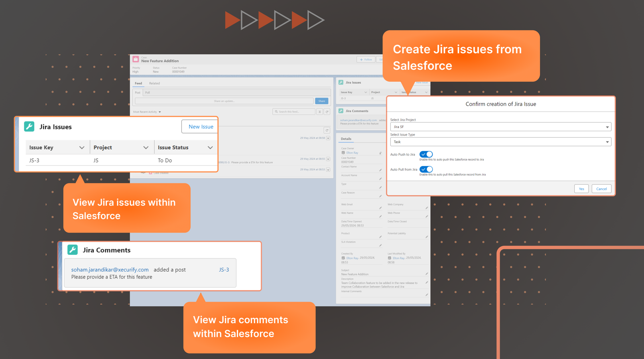Image resolution: width=644 pixels, height=359 pixels.
Task: Click Yes to confirm Jira issue creation
Action: 581,189
